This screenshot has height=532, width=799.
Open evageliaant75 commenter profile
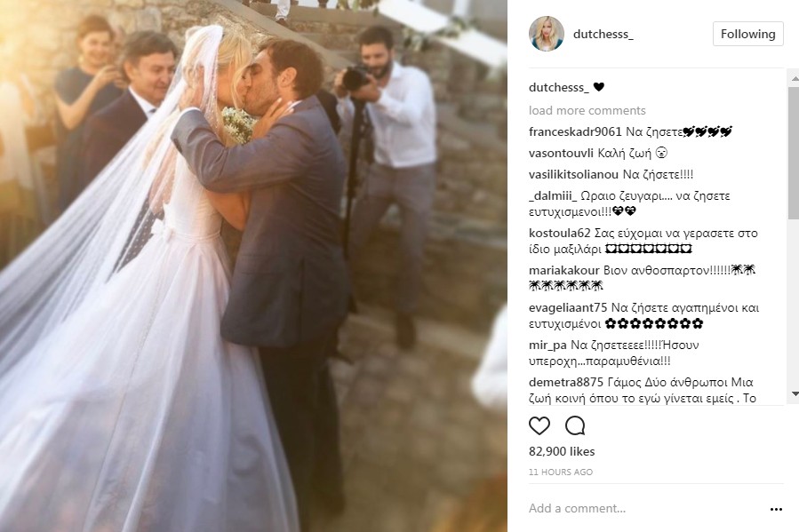[x=568, y=308]
